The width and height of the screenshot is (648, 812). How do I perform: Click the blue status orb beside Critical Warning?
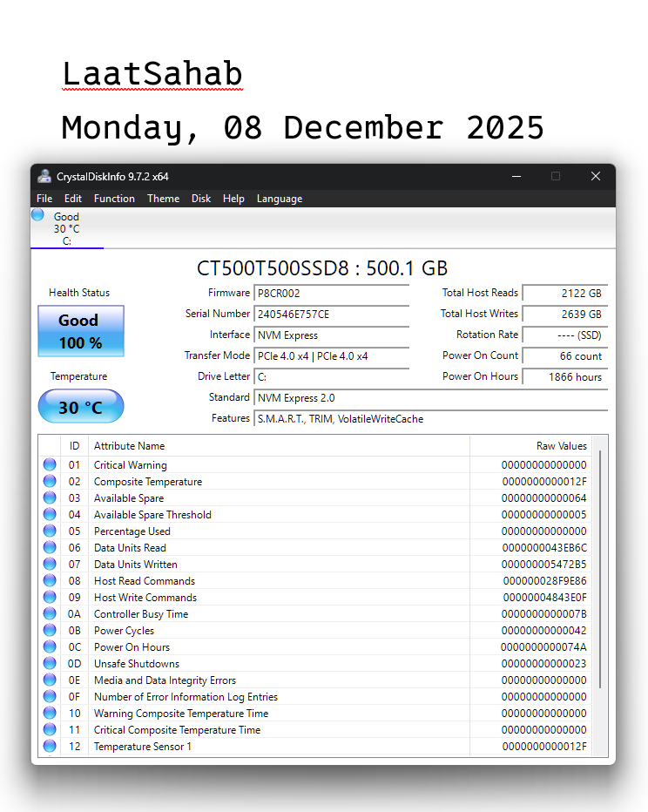coord(50,465)
